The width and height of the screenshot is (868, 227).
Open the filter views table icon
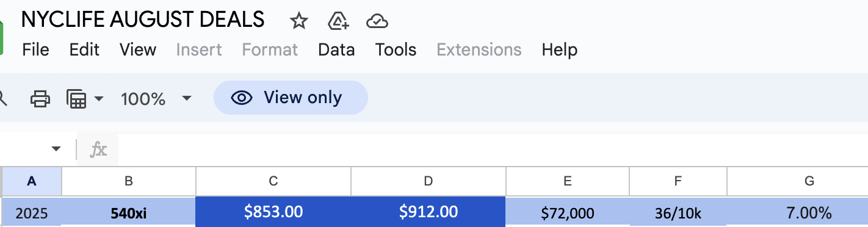[x=76, y=98]
